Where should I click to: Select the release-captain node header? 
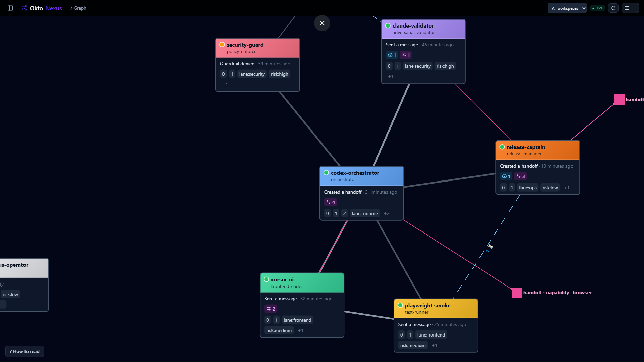[538, 150]
